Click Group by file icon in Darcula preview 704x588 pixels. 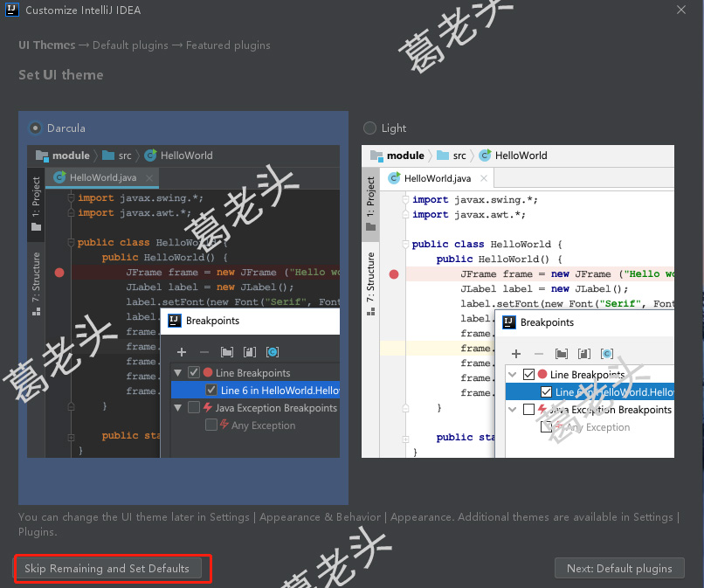coord(250,352)
